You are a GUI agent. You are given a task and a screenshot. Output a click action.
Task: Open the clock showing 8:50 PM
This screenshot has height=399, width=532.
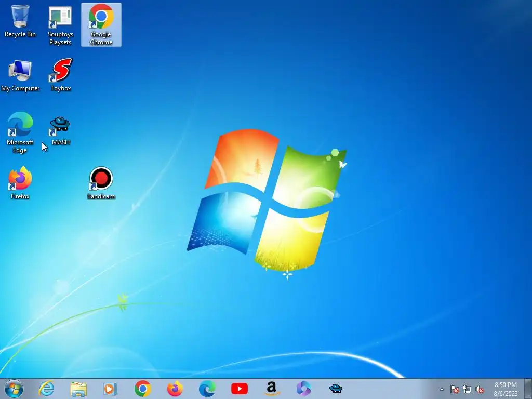506,389
